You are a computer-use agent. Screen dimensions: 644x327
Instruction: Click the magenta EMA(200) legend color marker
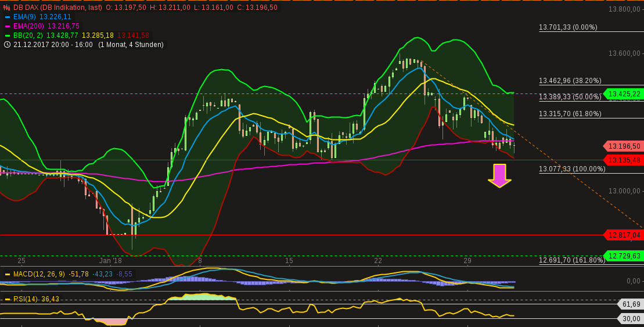click(x=7, y=26)
